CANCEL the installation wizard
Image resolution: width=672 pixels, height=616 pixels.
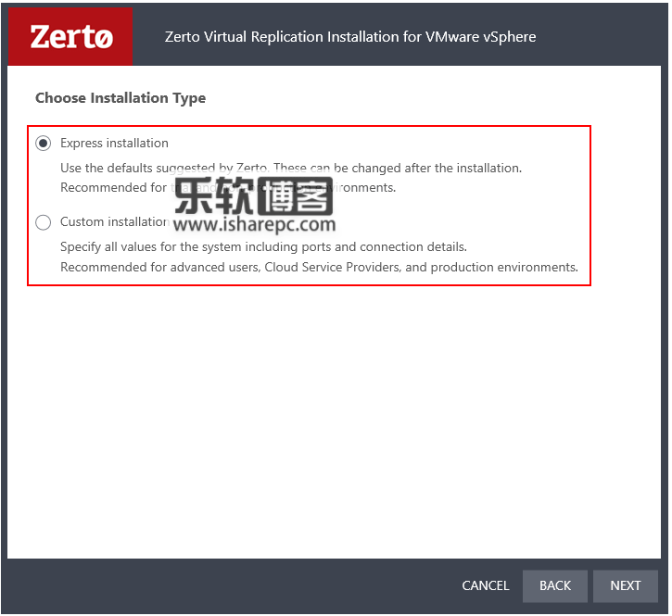click(485, 585)
